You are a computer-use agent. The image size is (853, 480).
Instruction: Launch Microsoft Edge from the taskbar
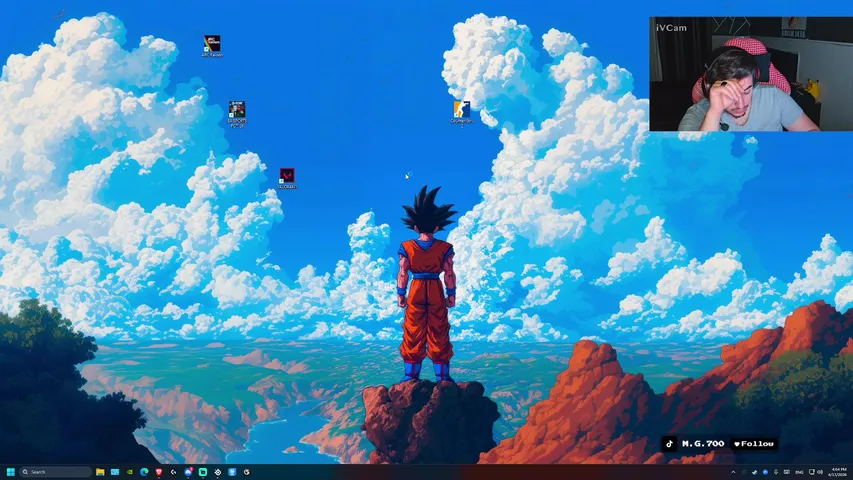144,472
